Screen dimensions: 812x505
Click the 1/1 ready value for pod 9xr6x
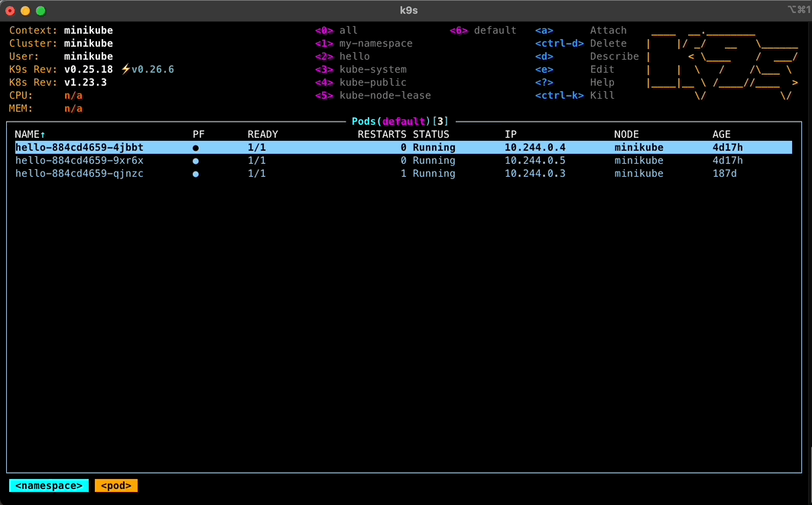coord(256,161)
